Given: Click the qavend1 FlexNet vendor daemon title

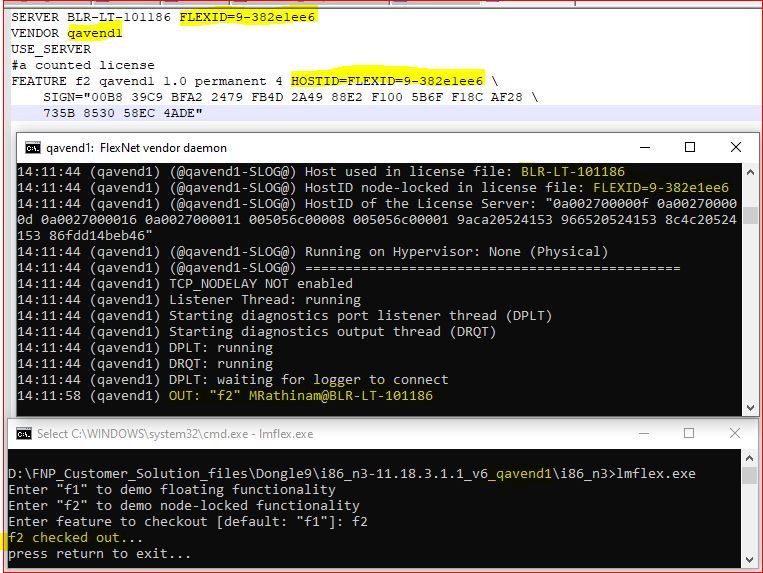Looking at the screenshot, I should point(136,148).
